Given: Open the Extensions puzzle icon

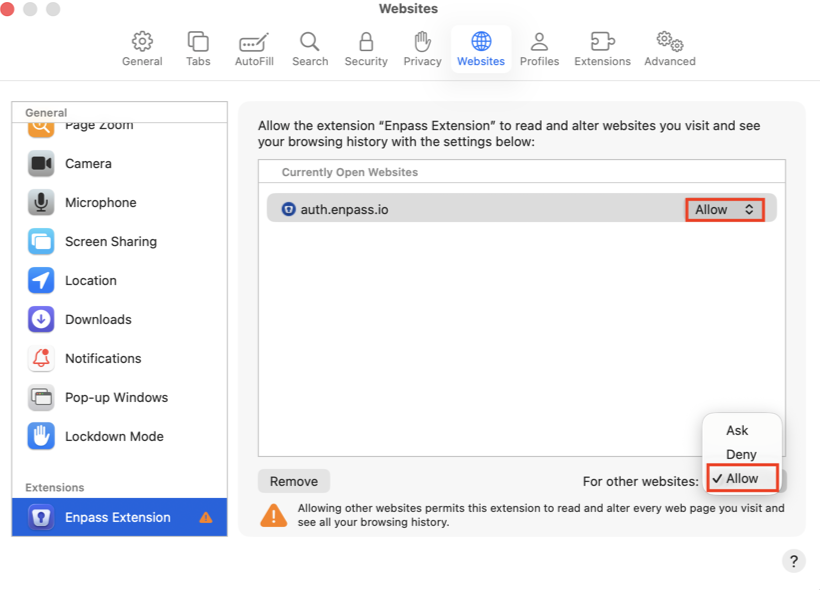Looking at the screenshot, I should pyautogui.click(x=602, y=41).
